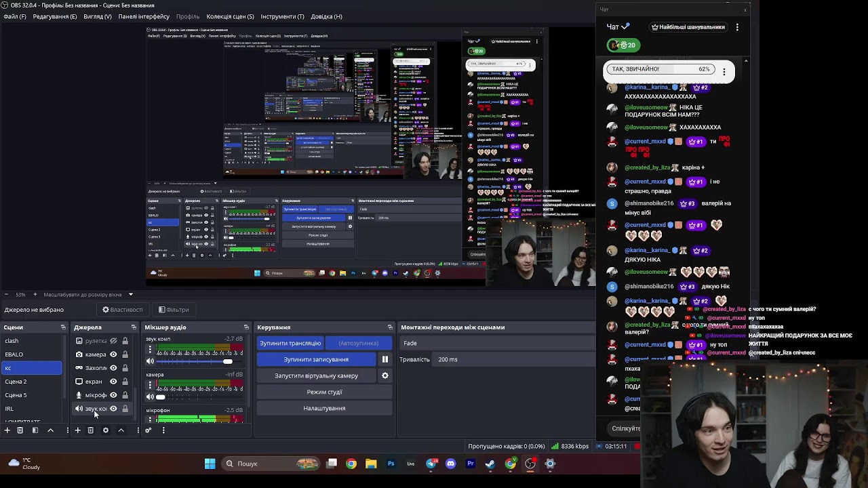Pause recording with pause icon

pyautogui.click(x=384, y=359)
